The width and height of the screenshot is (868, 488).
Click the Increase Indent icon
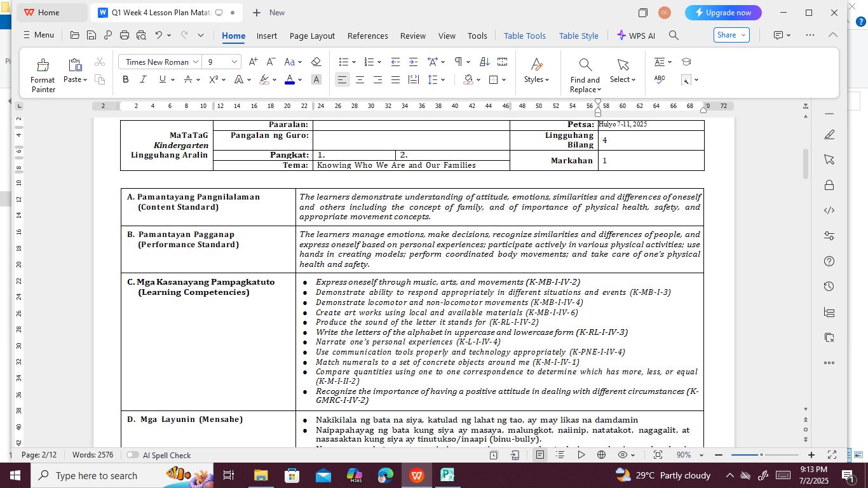(x=414, y=62)
